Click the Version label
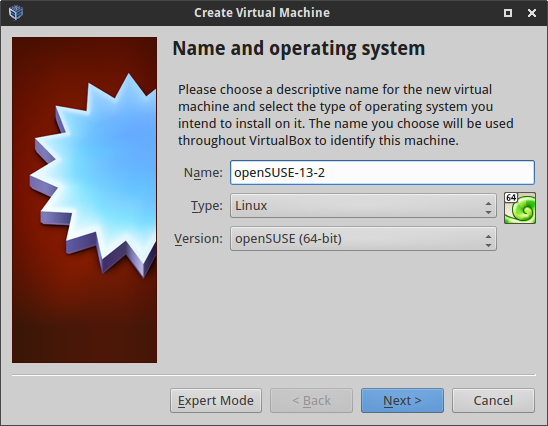 click(x=199, y=239)
